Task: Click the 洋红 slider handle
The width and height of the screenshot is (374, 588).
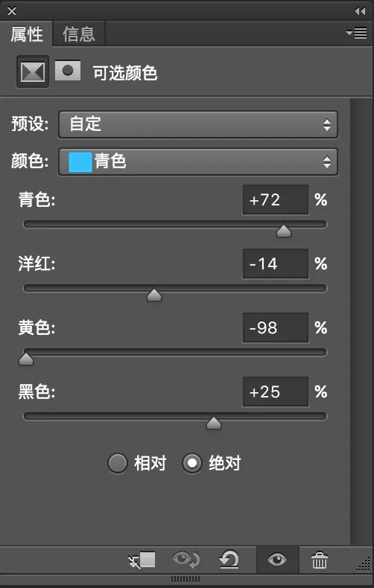Action: coord(154,295)
